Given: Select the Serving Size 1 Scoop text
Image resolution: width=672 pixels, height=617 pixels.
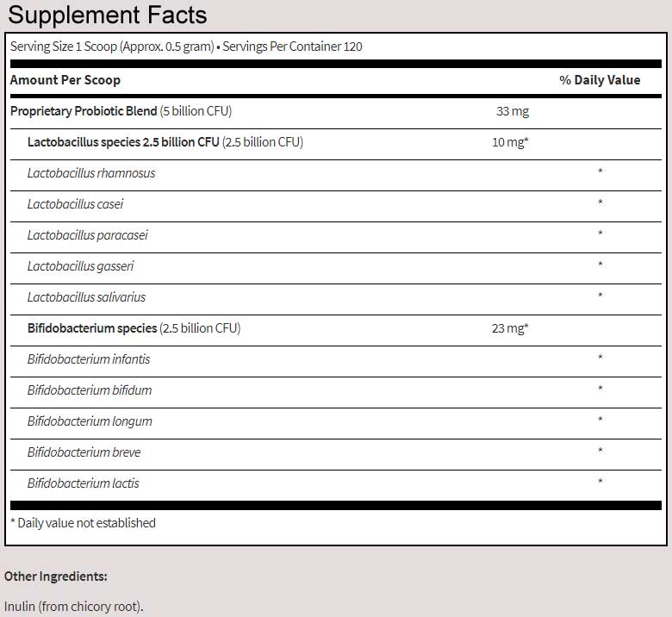Looking at the screenshot, I should click(111, 47).
